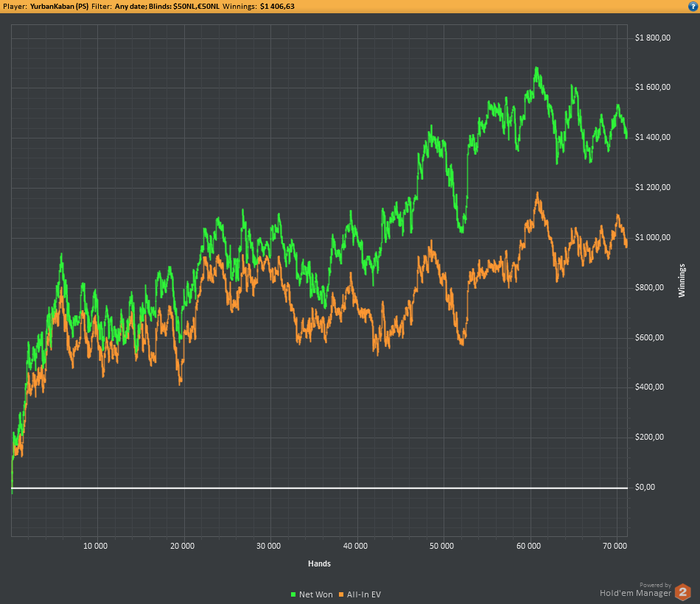Click the Hold'em Manager 2 logo icon
700x604 pixels.
pos(682,591)
